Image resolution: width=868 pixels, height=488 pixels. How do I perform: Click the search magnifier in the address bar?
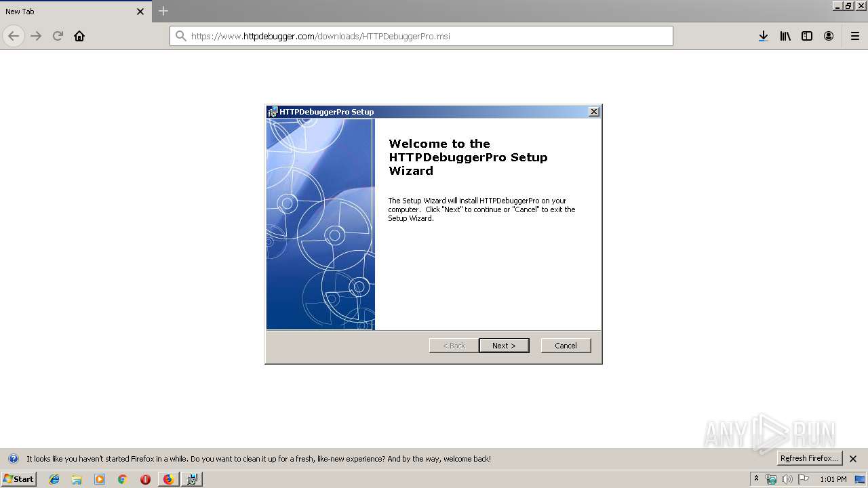(180, 36)
